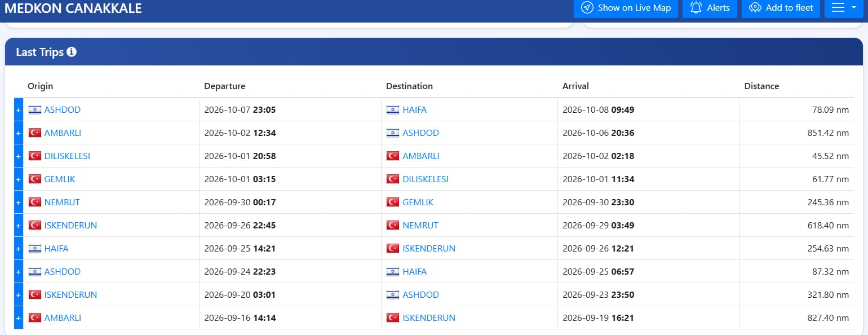Open DILISKELESI destination port link
This screenshot has width=868, height=335.
click(x=426, y=179)
